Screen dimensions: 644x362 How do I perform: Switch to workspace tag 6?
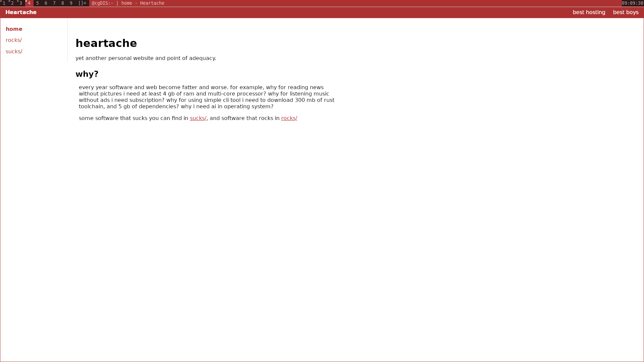pyautogui.click(x=46, y=3)
